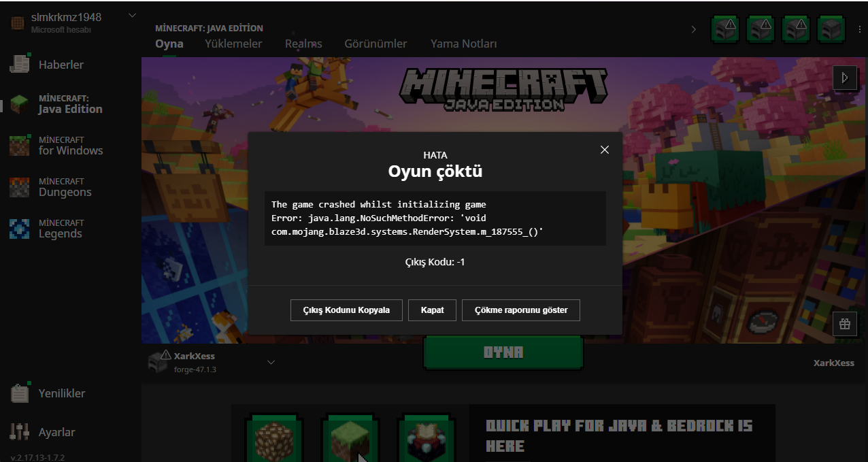The width and height of the screenshot is (868, 462).
Task: Click Çökme raporunu göster button
Action: 521,310
